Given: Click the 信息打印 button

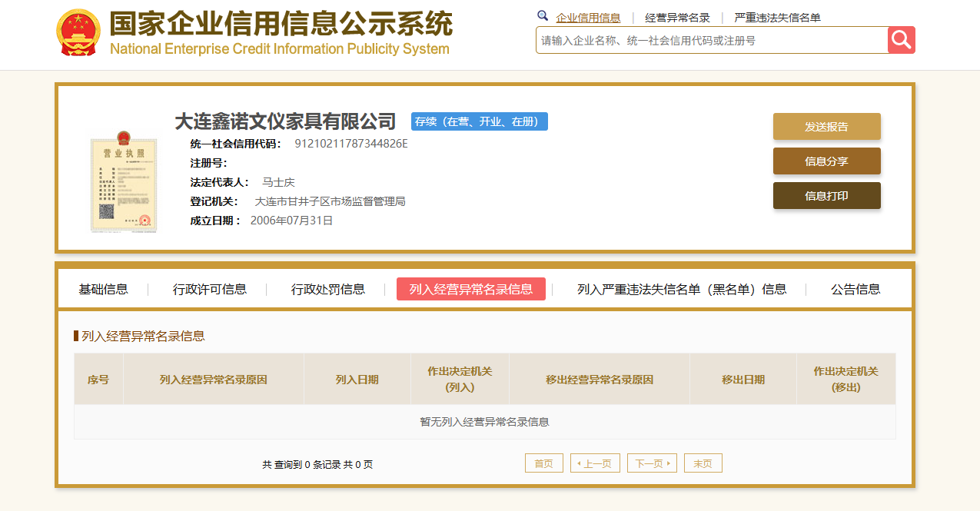Looking at the screenshot, I should (x=826, y=196).
